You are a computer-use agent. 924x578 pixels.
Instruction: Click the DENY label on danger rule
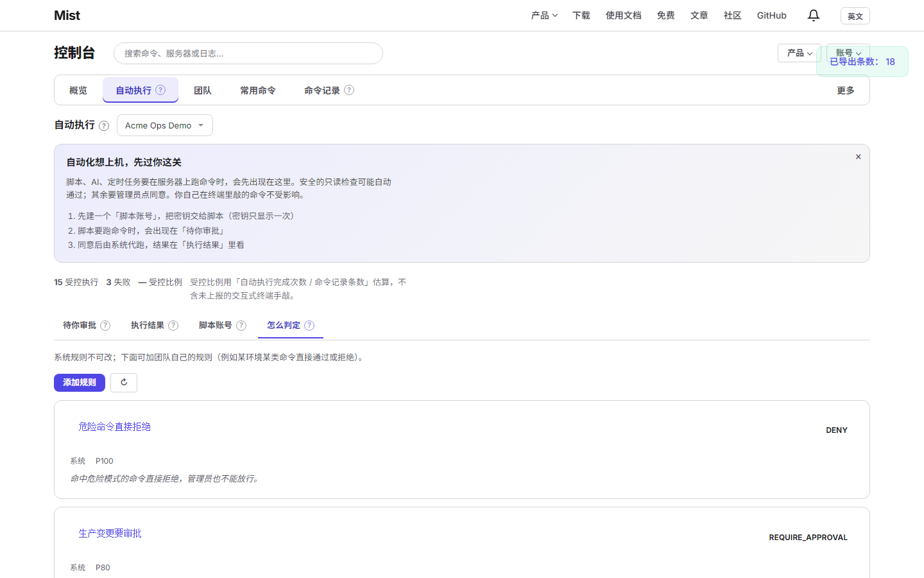click(837, 430)
